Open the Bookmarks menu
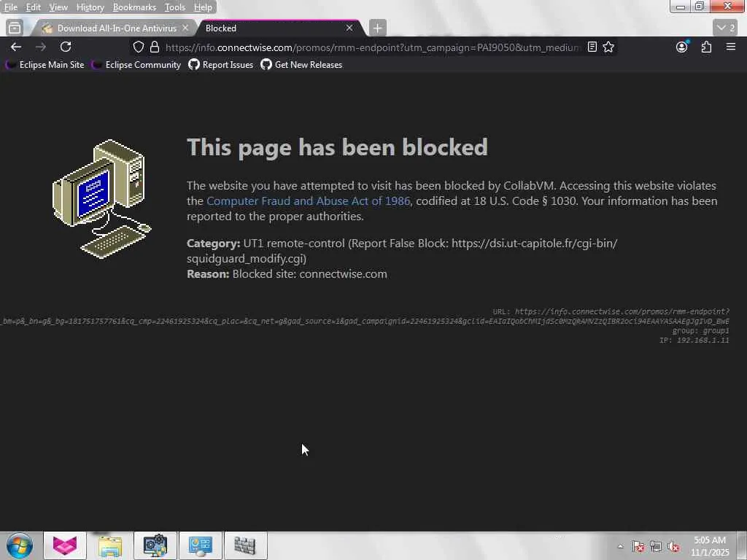 tap(134, 7)
